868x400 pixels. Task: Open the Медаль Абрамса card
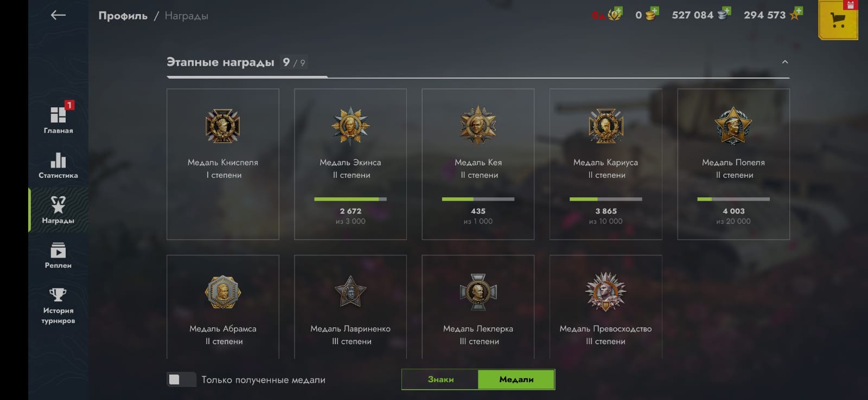223,307
